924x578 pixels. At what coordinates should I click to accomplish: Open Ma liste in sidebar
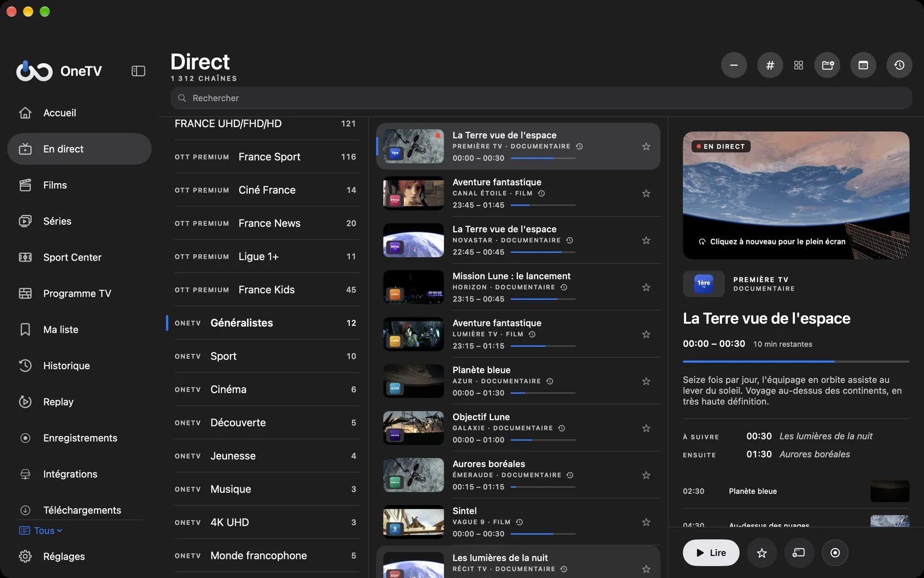pyautogui.click(x=79, y=329)
